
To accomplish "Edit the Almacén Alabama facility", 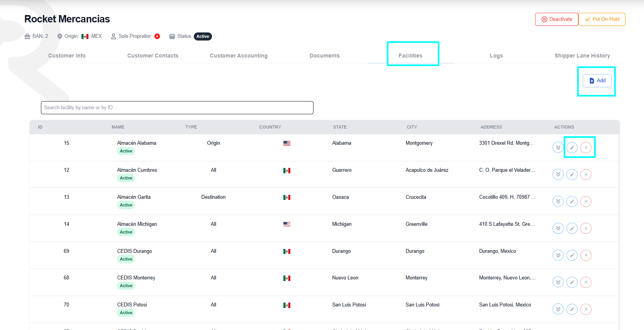I will [x=572, y=147].
